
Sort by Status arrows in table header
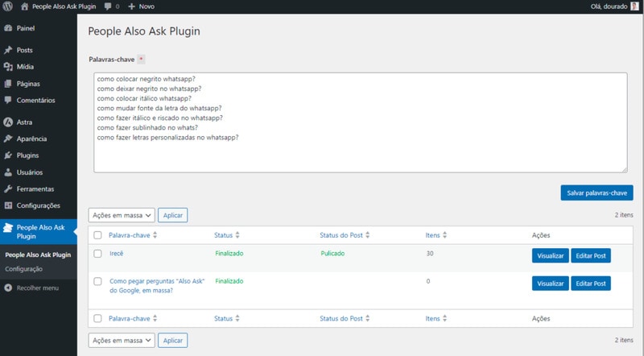(237, 235)
